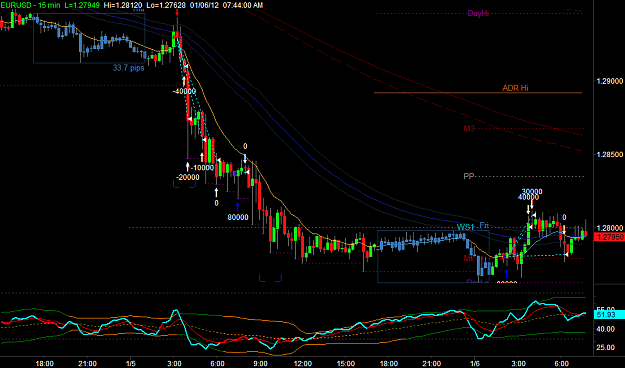Screen dimensions: 625x368
Task: Select the '9:00' time axis label
Action: tap(260, 364)
